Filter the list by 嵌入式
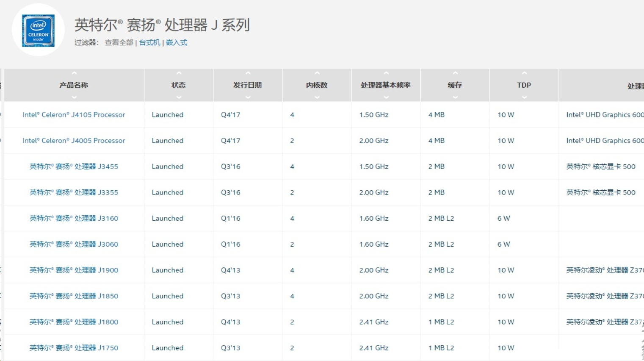This screenshot has height=361, width=644. pos(177,42)
